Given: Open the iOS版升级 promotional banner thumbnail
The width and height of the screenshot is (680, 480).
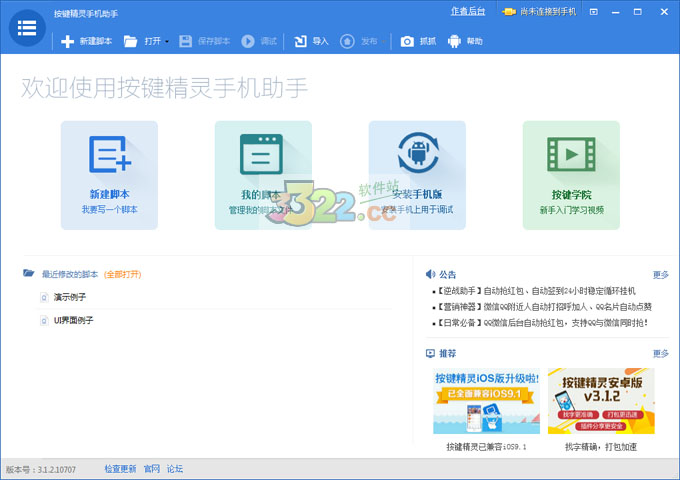Looking at the screenshot, I should pos(485,401).
